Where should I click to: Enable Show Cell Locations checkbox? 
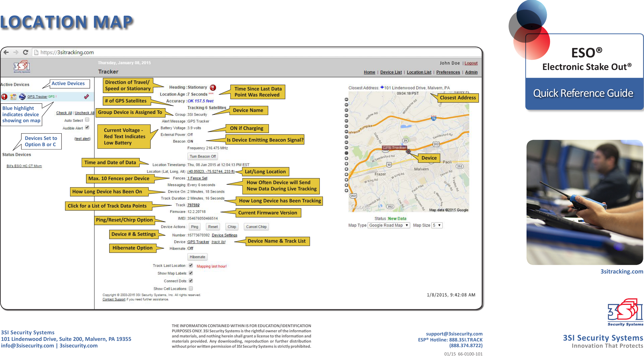191,288
